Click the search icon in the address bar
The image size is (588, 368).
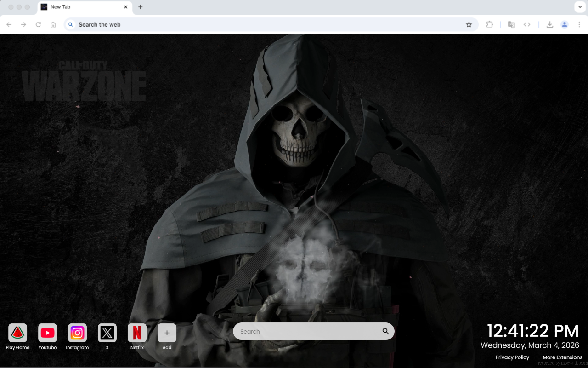[x=71, y=24]
